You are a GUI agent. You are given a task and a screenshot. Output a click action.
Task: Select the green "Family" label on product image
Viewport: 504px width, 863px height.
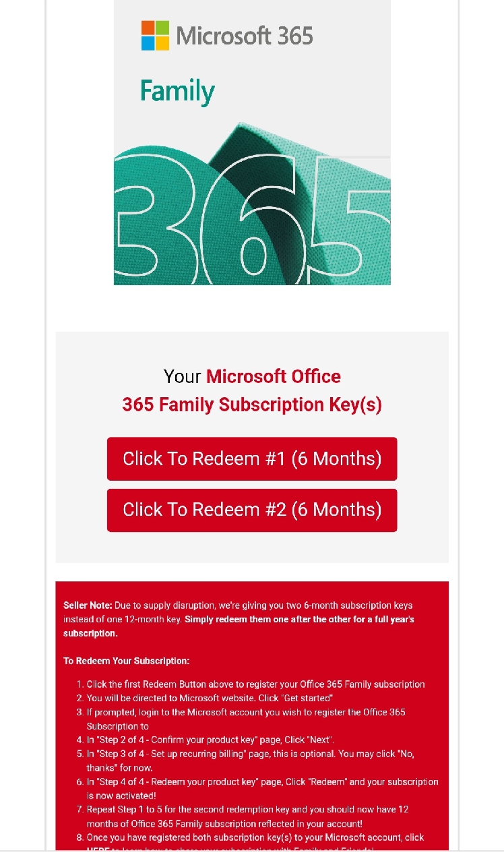pyautogui.click(x=177, y=92)
